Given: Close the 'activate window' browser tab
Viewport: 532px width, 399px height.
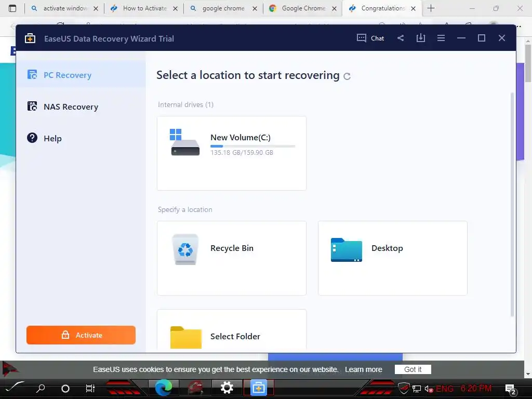Looking at the screenshot, I should [x=96, y=8].
